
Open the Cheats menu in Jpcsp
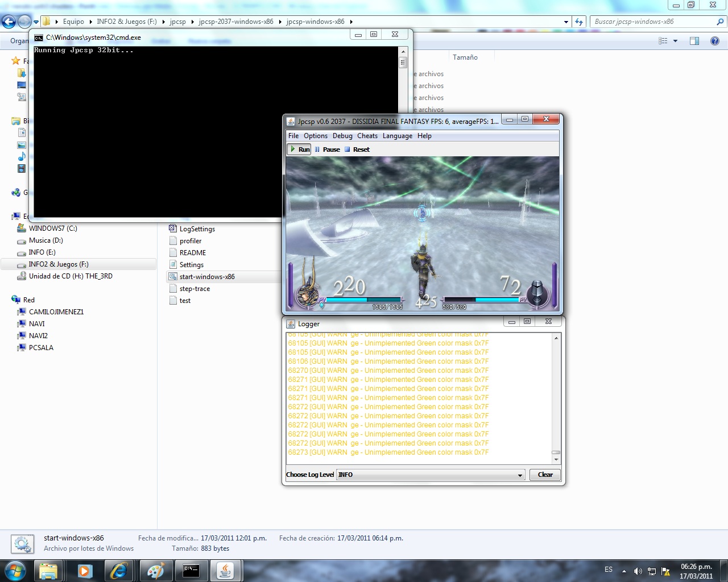pyautogui.click(x=367, y=136)
